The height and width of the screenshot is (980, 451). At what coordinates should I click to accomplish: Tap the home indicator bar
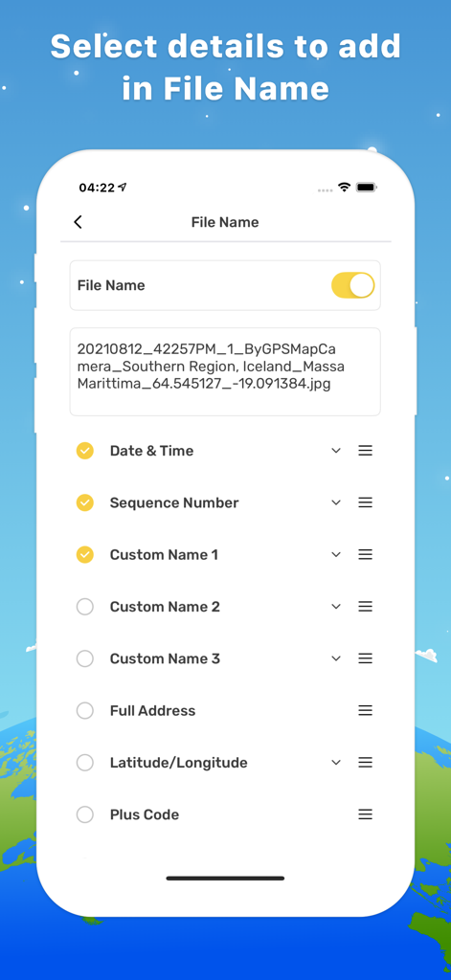point(225,879)
